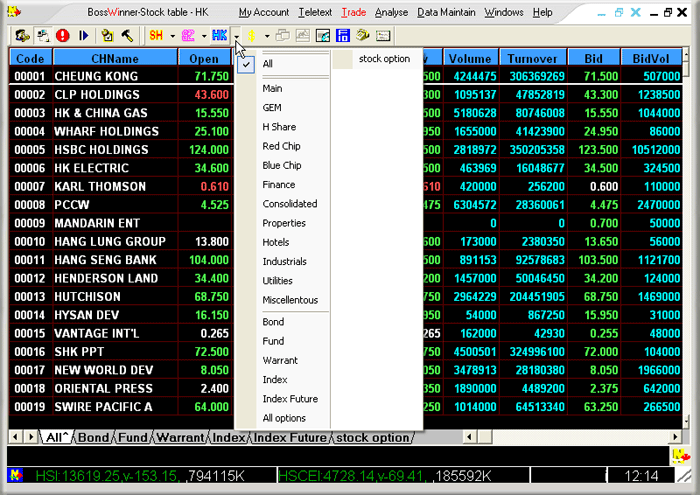Expand the dollar sign dropdown arrow

(x=267, y=36)
